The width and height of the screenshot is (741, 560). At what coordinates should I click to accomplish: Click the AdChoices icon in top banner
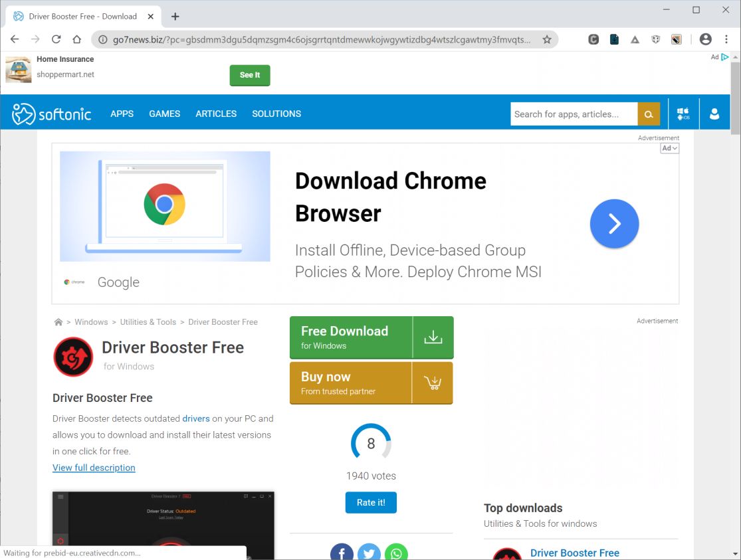[x=725, y=57]
